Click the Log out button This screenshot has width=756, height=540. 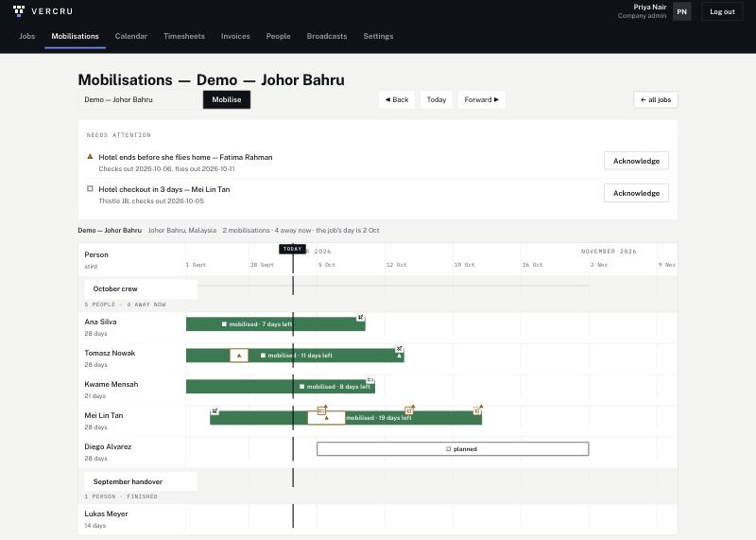(x=722, y=11)
